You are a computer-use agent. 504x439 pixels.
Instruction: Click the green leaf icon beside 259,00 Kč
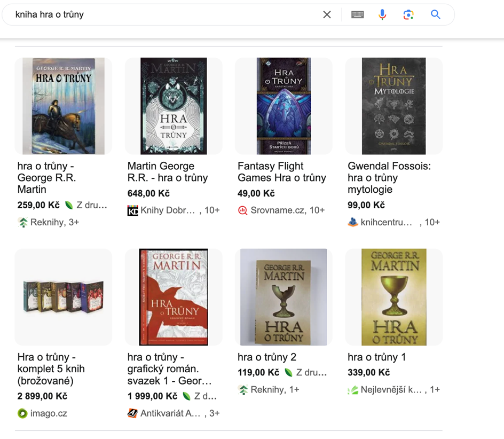tap(69, 205)
